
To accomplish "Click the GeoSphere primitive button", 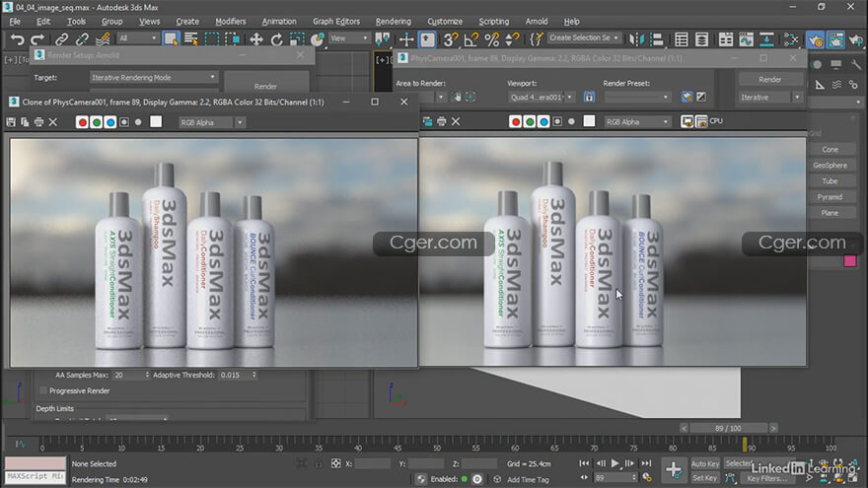I will 831,165.
